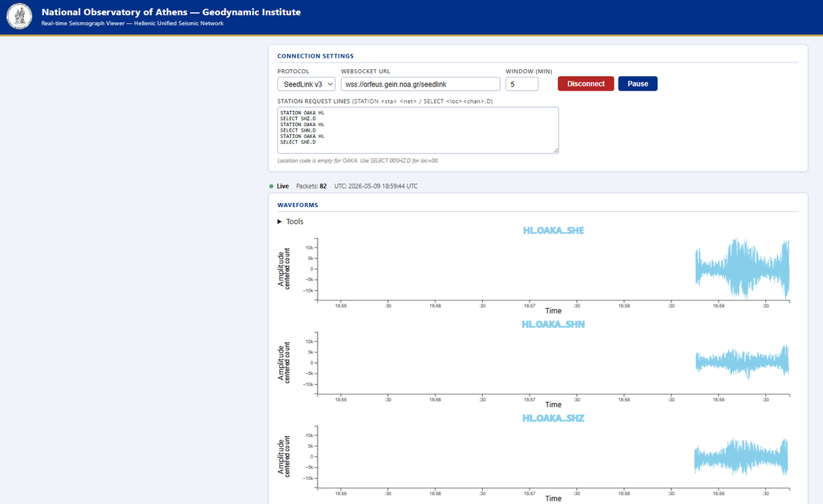Open the Protocol SeedLink v3 dropdown
Viewport: 823px width, 504px height.
[x=307, y=84]
